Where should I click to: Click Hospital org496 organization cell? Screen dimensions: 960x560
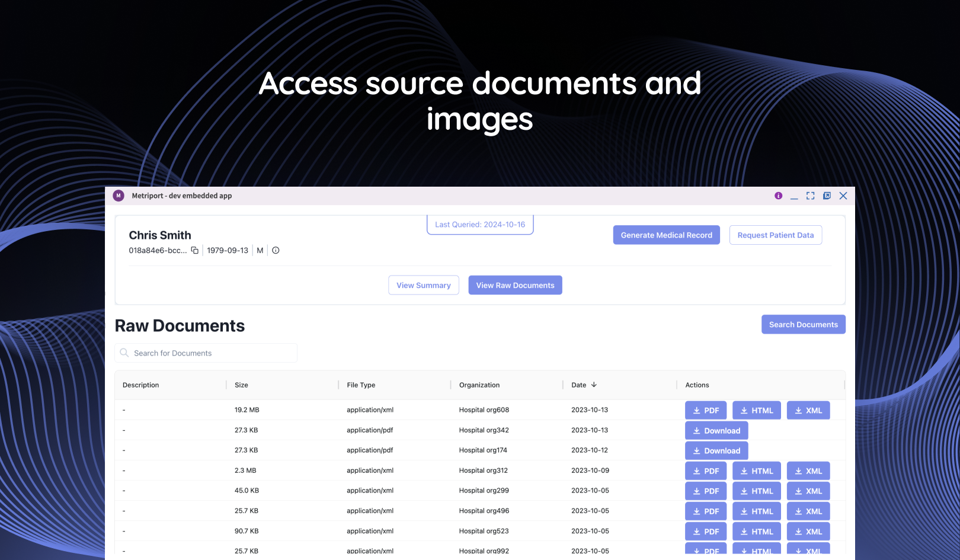point(484,510)
